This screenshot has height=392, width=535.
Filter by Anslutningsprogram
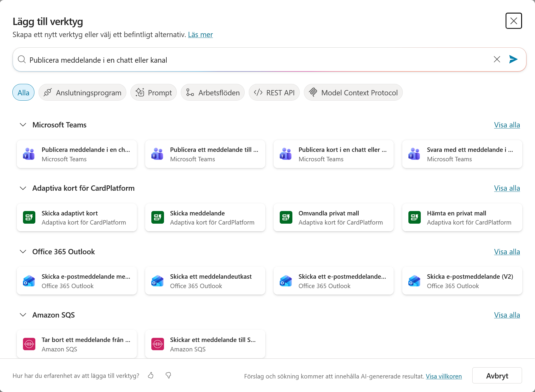coord(82,92)
